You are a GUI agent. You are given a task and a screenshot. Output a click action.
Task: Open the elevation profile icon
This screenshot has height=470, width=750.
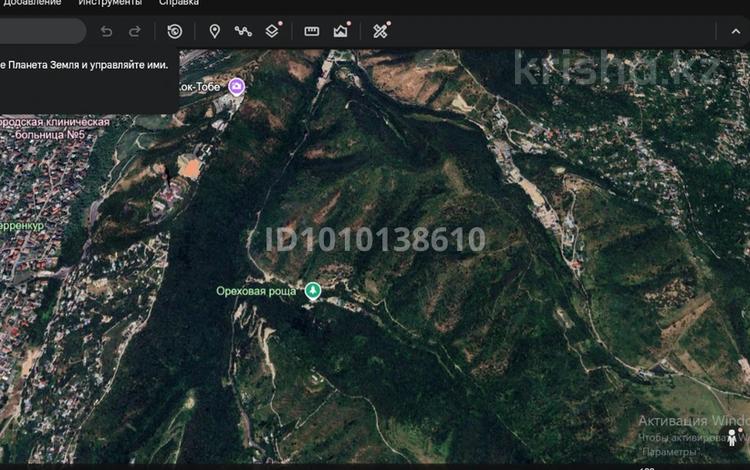click(x=340, y=31)
